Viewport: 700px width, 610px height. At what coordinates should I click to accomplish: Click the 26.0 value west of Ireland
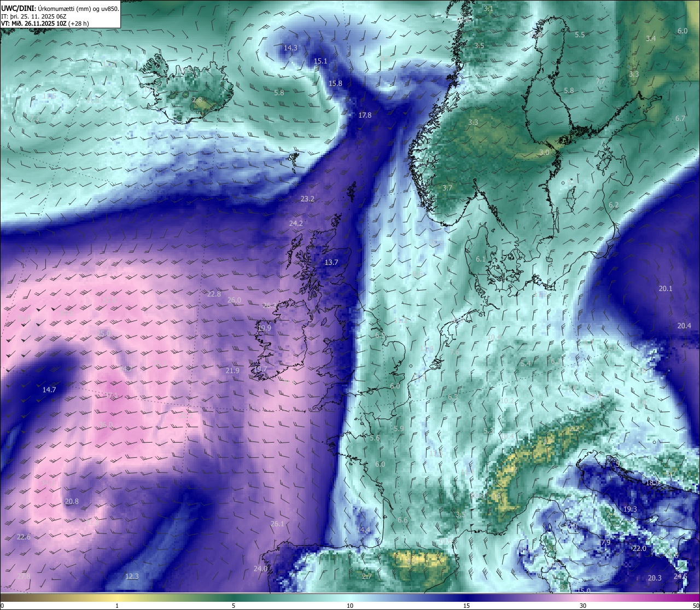coord(234,300)
